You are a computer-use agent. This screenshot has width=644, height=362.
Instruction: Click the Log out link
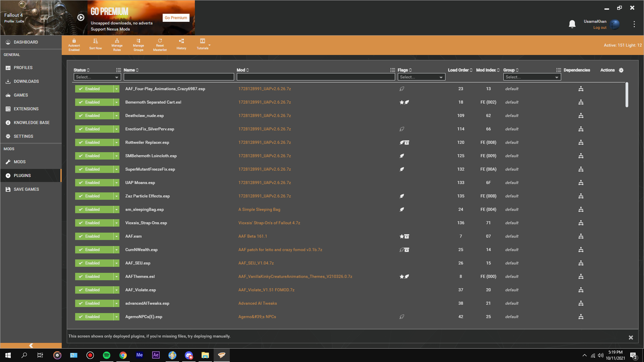click(599, 28)
